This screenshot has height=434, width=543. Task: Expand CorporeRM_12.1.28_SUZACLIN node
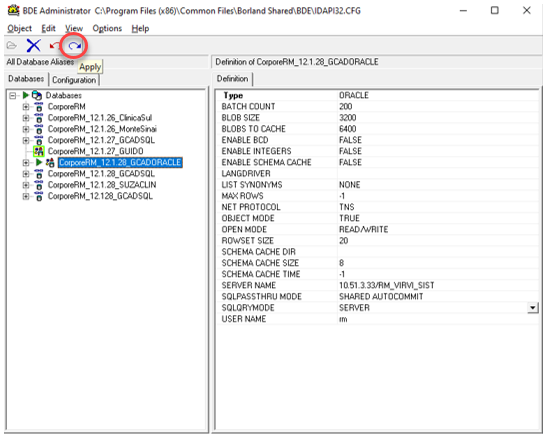tap(26, 185)
